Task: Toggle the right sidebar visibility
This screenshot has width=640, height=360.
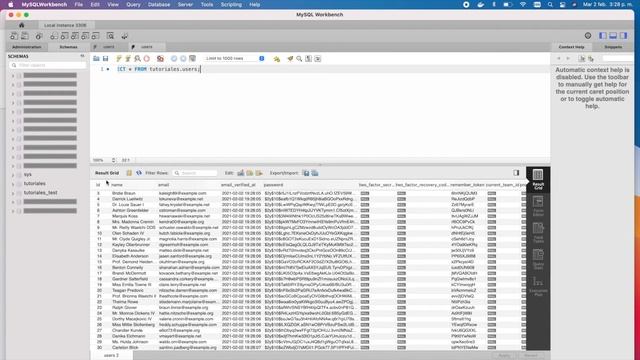Action: pyautogui.click(x=623, y=36)
